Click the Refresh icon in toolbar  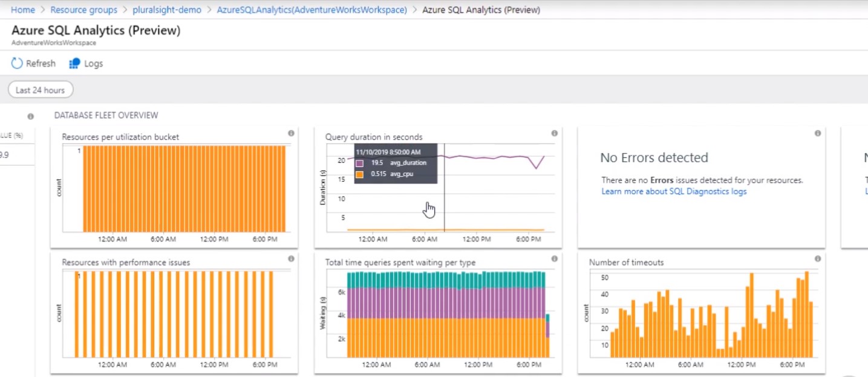(x=17, y=64)
